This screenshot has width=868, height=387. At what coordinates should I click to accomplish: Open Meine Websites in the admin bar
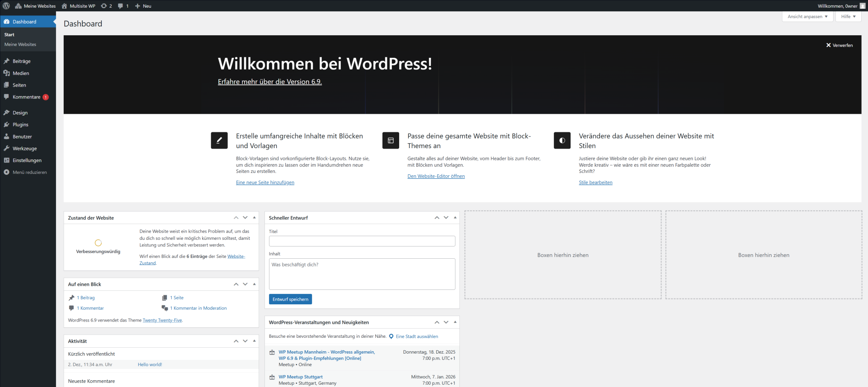pos(35,6)
